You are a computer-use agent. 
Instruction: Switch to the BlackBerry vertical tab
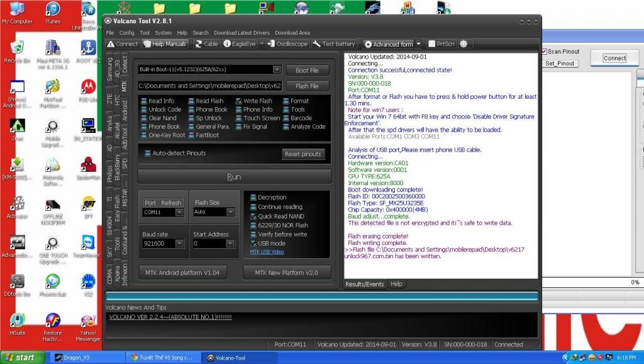[118, 167]
